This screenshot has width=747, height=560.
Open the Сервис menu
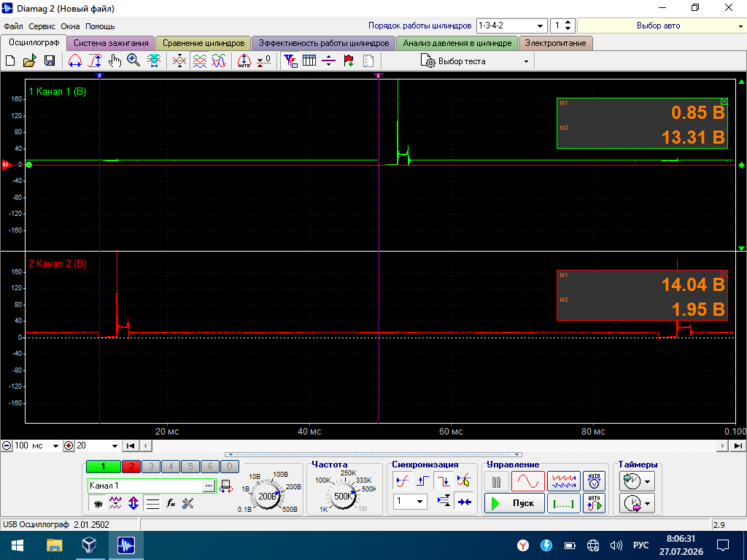[x=42, y=26]
